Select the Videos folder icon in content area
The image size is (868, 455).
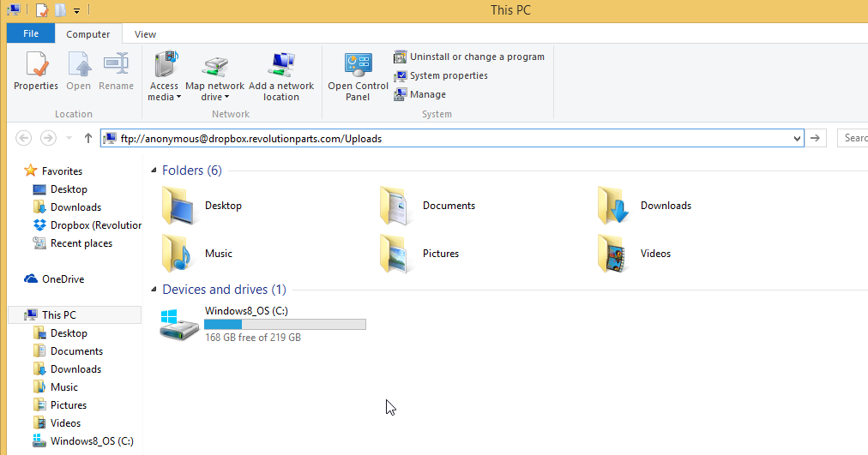click(613, 254)
